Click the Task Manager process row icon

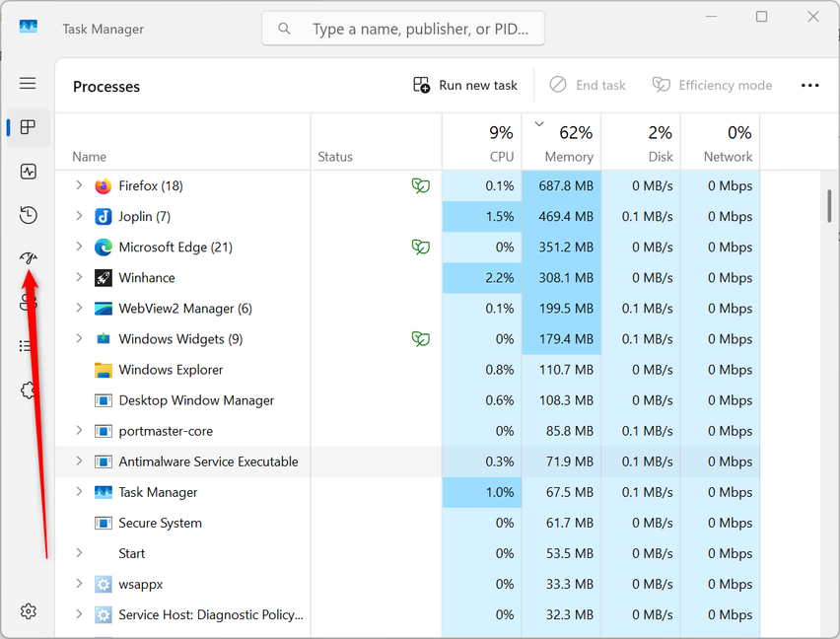(103, 492)
